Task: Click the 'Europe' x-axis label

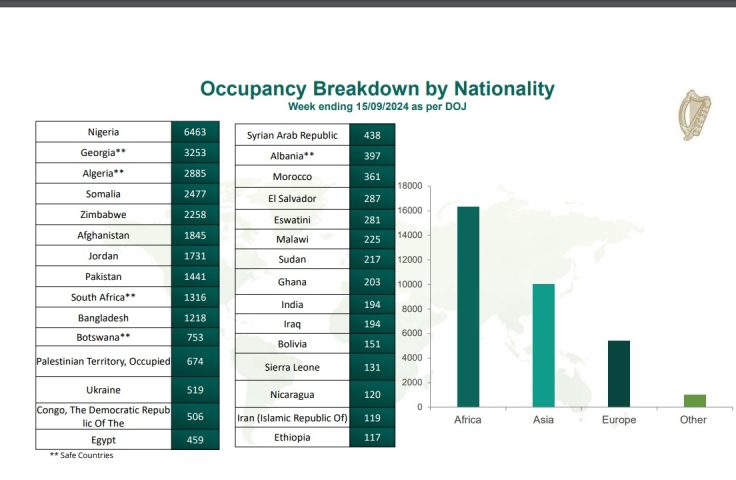Action: (x=619, y=420)
